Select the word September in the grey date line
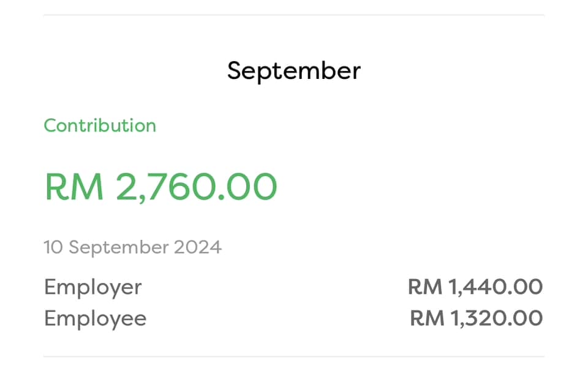The width and height of the screenshot is (588, 372). [118, 248]
